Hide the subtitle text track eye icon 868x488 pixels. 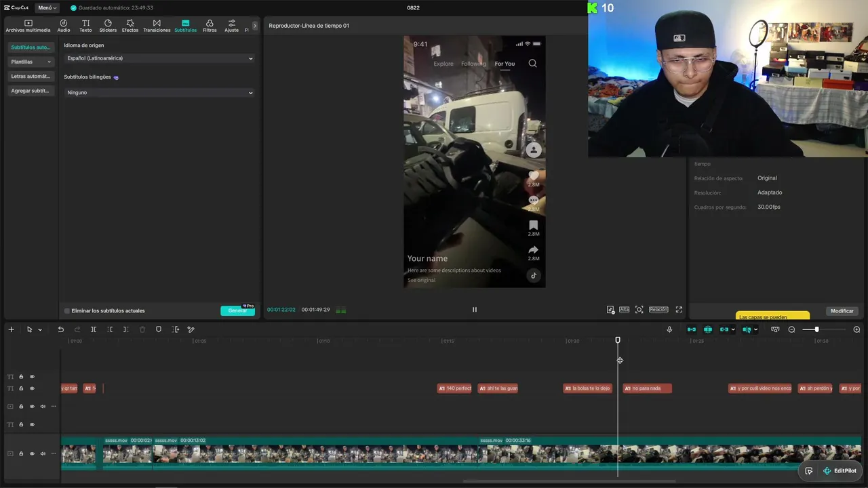point(32,388)
